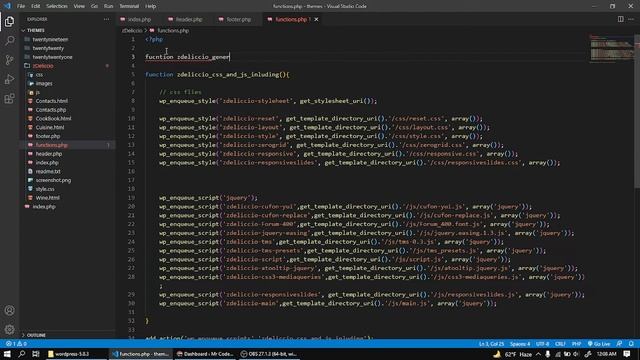Viewport: 640px width, 360px height.
Task: Open the File menu
Action: 21,6
